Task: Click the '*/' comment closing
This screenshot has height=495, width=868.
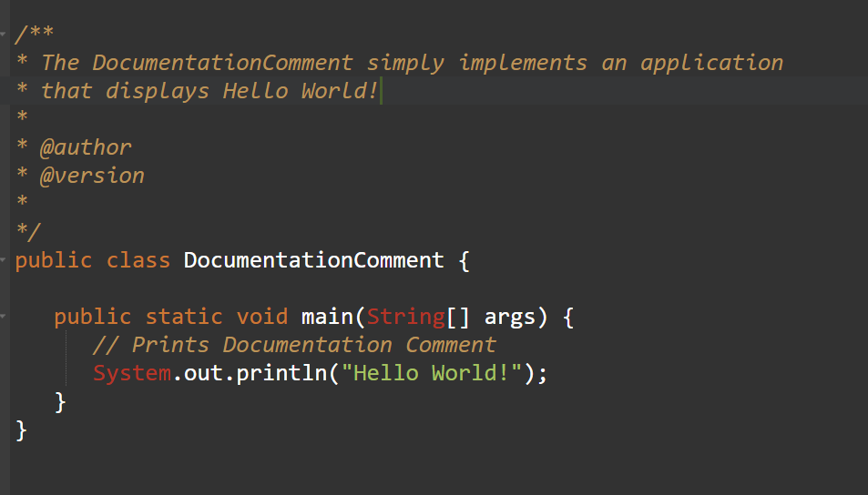Action: coord(28,231)
